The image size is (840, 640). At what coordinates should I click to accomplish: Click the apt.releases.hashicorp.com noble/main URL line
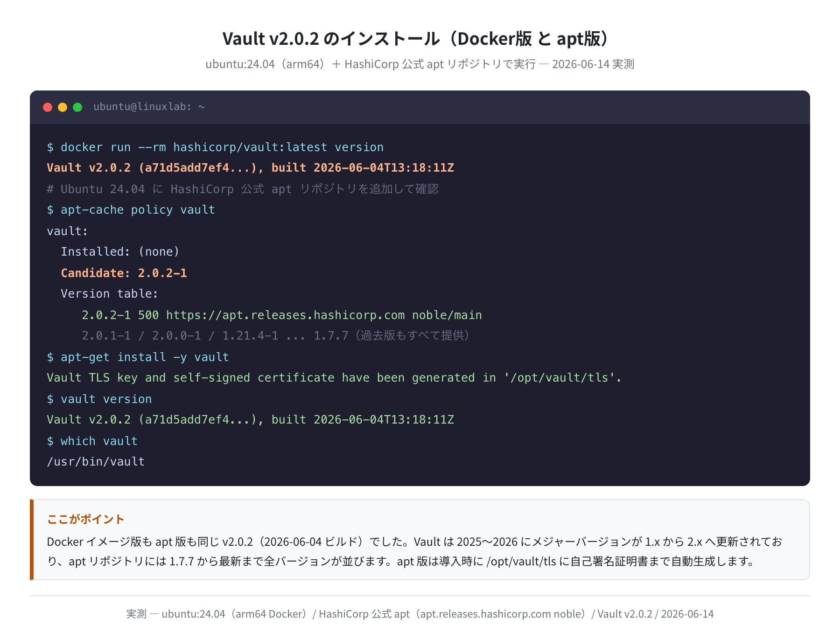pyautogui.click(x=282, y=315)
